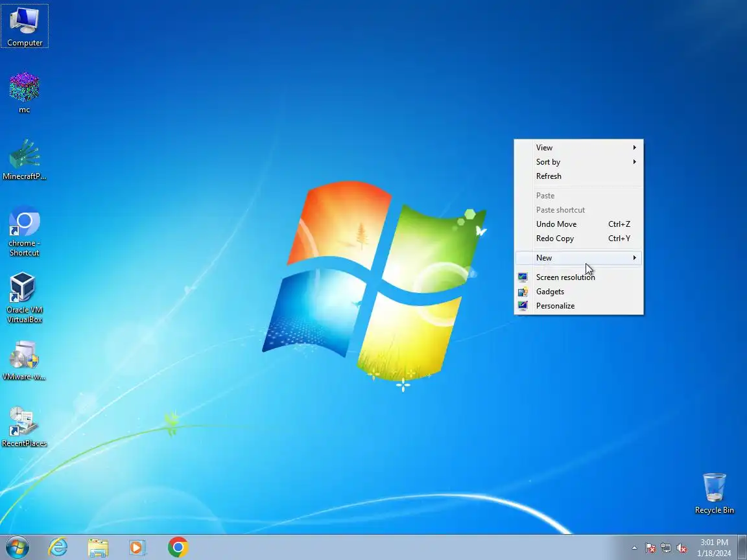
Task: Choose Undo Move in the context menu
Action: (x=579, y=224)
